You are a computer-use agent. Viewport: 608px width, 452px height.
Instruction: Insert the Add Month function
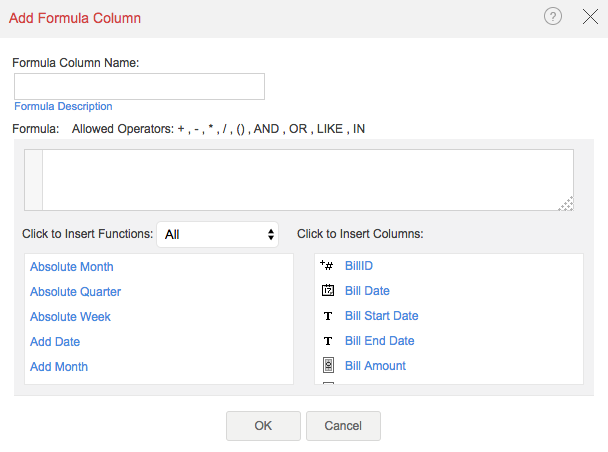(x=59, y=367)
